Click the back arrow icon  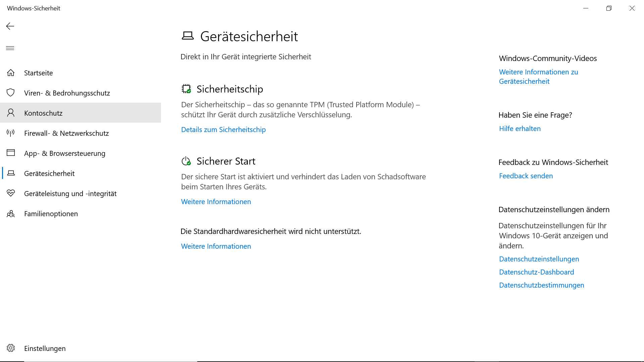tap(10, 26)
